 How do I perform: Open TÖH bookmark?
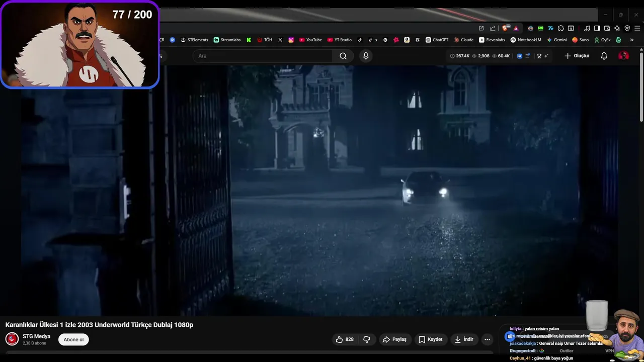[265, 40]
